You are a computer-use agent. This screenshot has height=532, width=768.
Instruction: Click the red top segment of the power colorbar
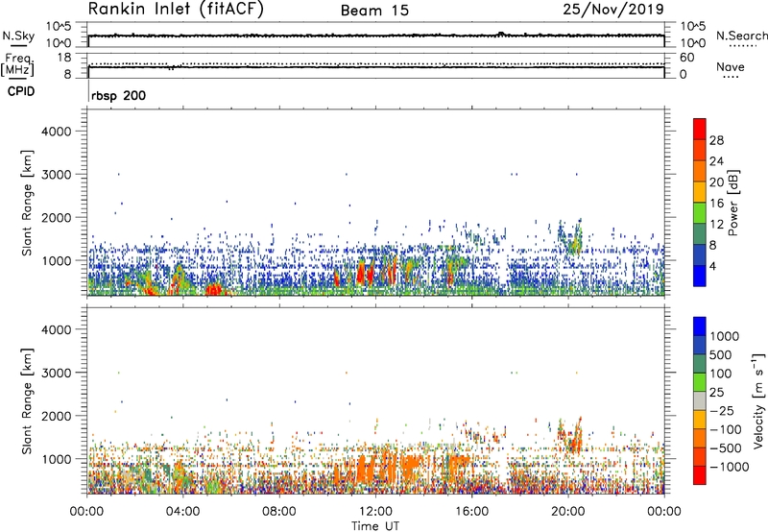click(x=700, y=128)
